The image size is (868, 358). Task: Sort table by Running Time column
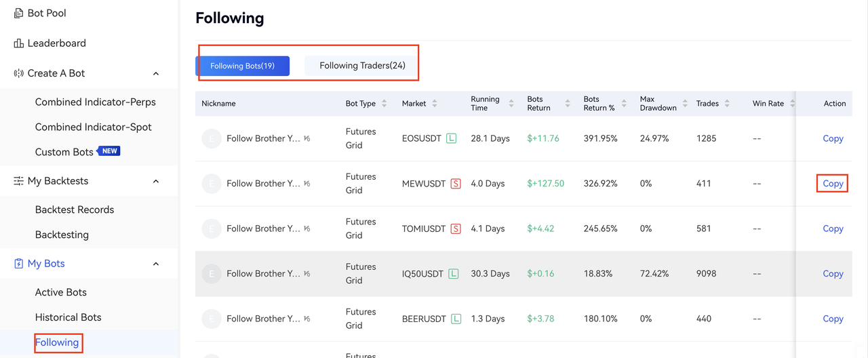coord(511,104)
